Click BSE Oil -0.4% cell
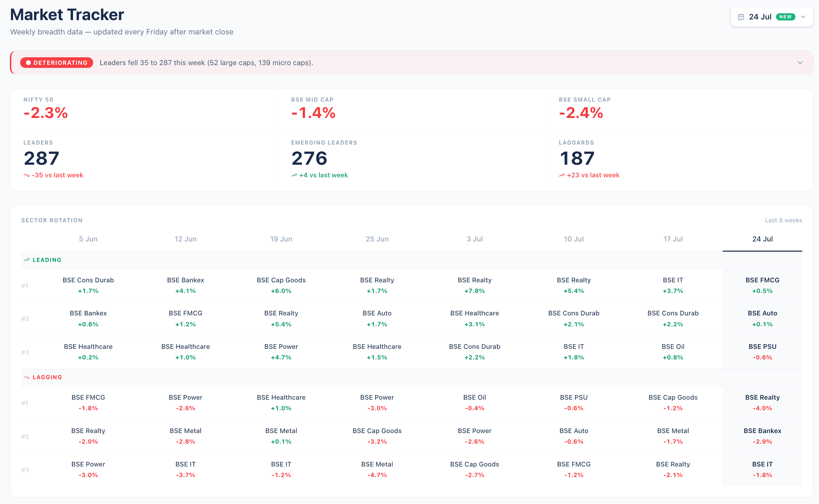Image resolution: width=819 pixels, height=504 pixels. 475,403
